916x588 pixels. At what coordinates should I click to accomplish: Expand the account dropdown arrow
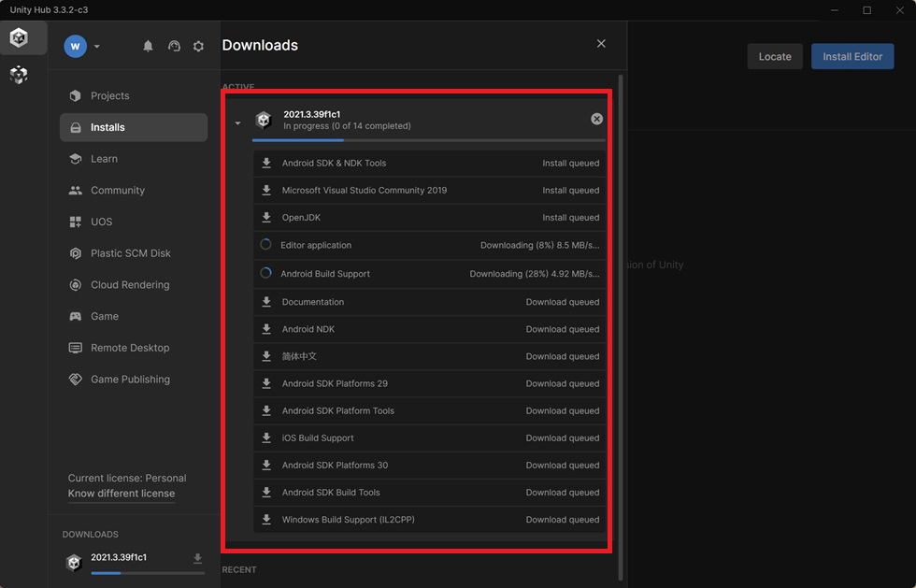[97, 46]
